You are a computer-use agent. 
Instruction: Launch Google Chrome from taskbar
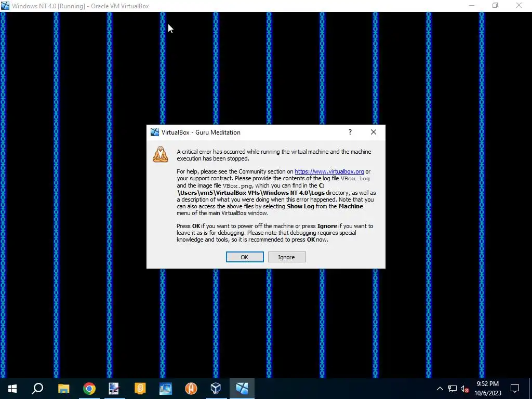[89, 389]
